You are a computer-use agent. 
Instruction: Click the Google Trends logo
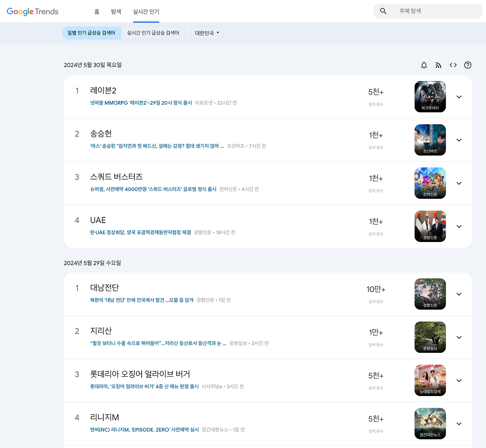pyautogui.click(x=32, y=11)
